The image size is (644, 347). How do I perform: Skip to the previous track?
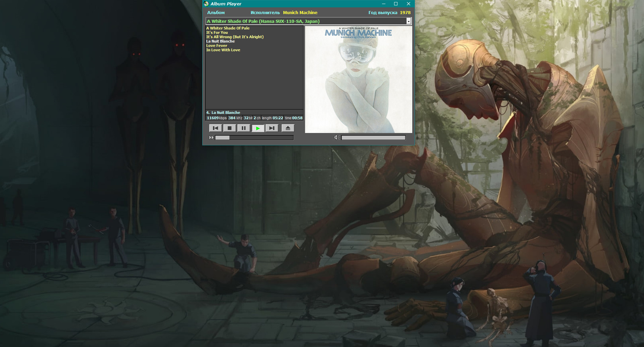coord(215,128)
